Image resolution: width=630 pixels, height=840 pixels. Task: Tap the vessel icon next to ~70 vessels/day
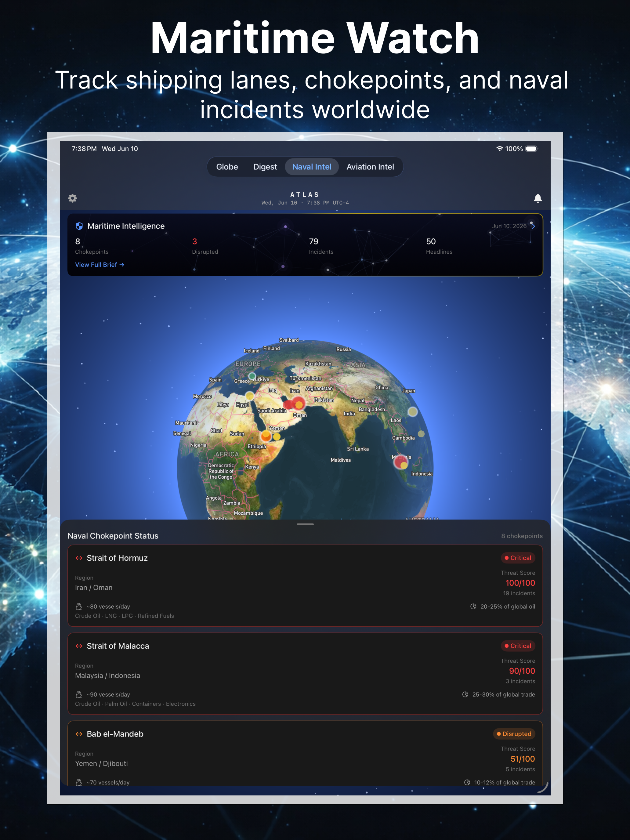click(x=79, y=782)
